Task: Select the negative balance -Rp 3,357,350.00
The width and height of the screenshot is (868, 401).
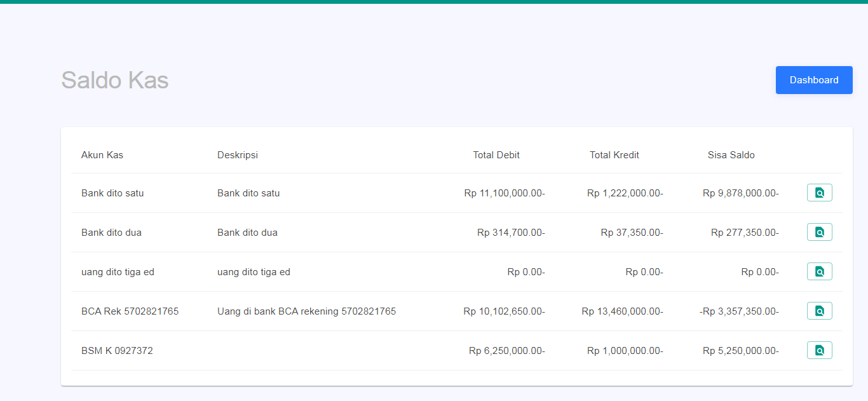Action: (740, 311)
